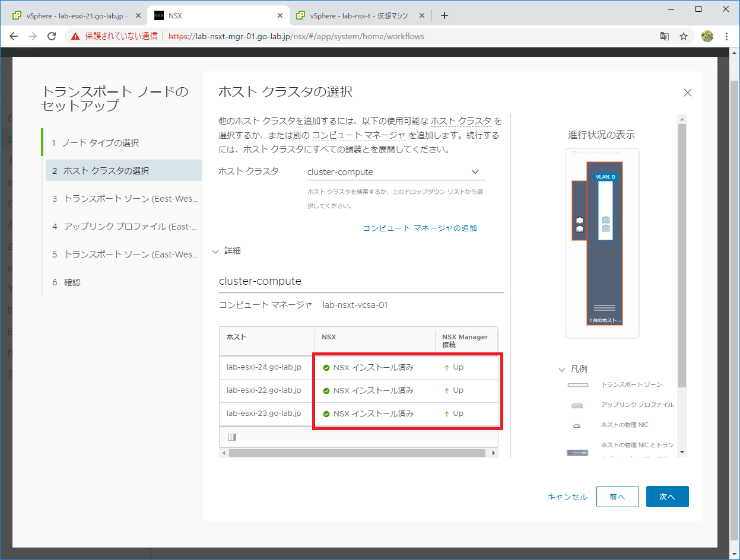Viewport: 740px width, 560px height.
Task: Select host lab-esxi-22.go-lab.jp
Action: pyautogui.click(x=264, y=390)
